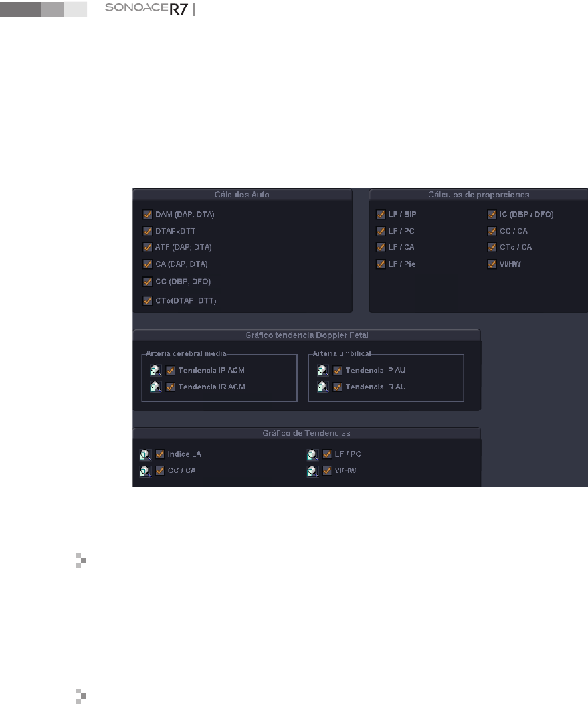Open graph preview for Tendencia IR ACM

click(156, 387)
